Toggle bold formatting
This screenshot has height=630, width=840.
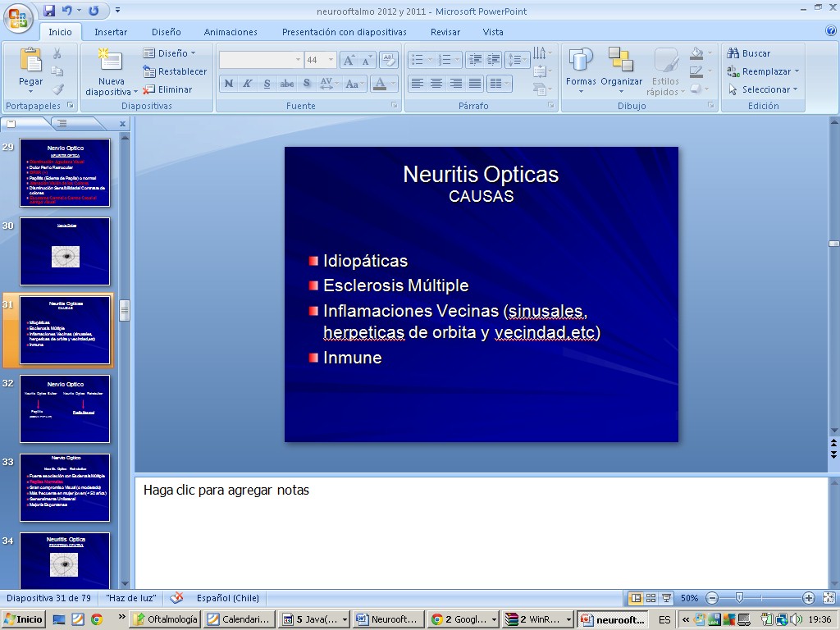pos(229,84)
